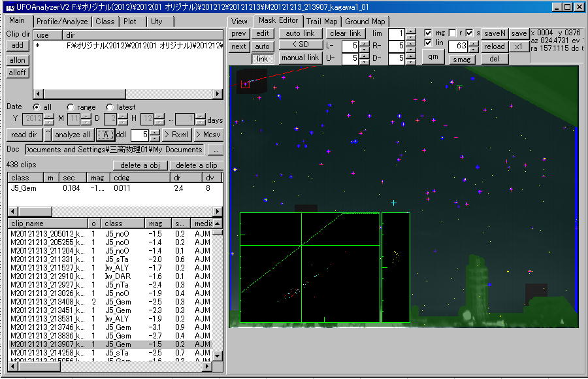Screen dimensions: 588x379
Task: Uncheck the 'mg' checkbox
Action: [428, 33]
